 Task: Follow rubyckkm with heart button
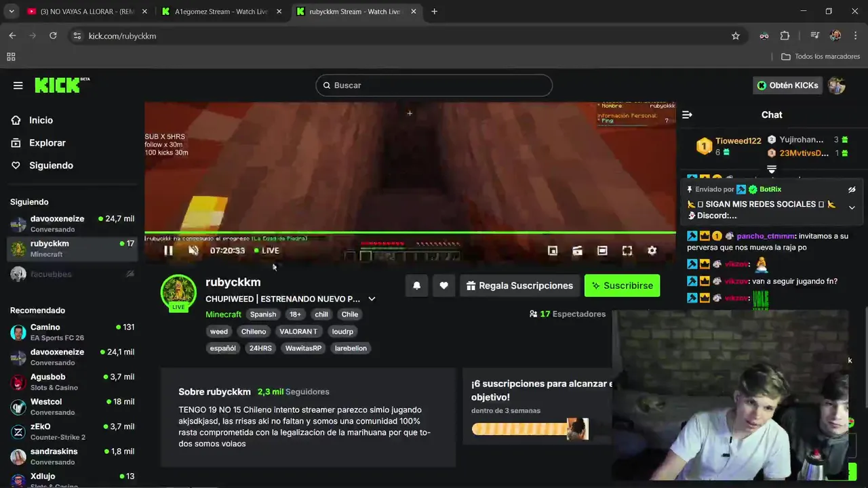point(443,286)
